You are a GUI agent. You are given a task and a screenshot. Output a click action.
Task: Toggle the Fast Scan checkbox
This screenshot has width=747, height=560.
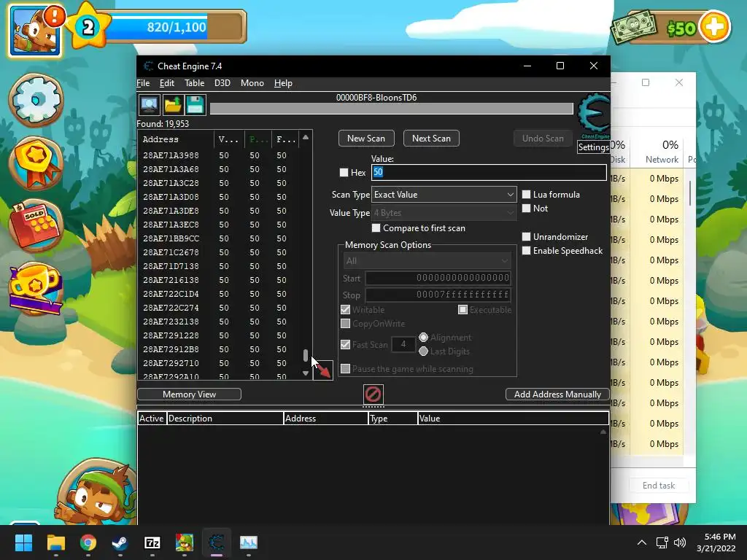coord(345,344)
